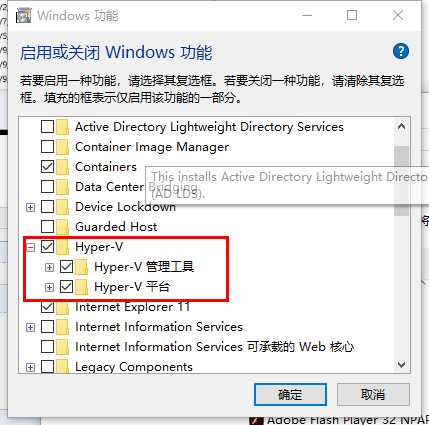Uncheck the Containers checkbox
Image resolution: width=429 pixels, height=425 pixels.
47,167
